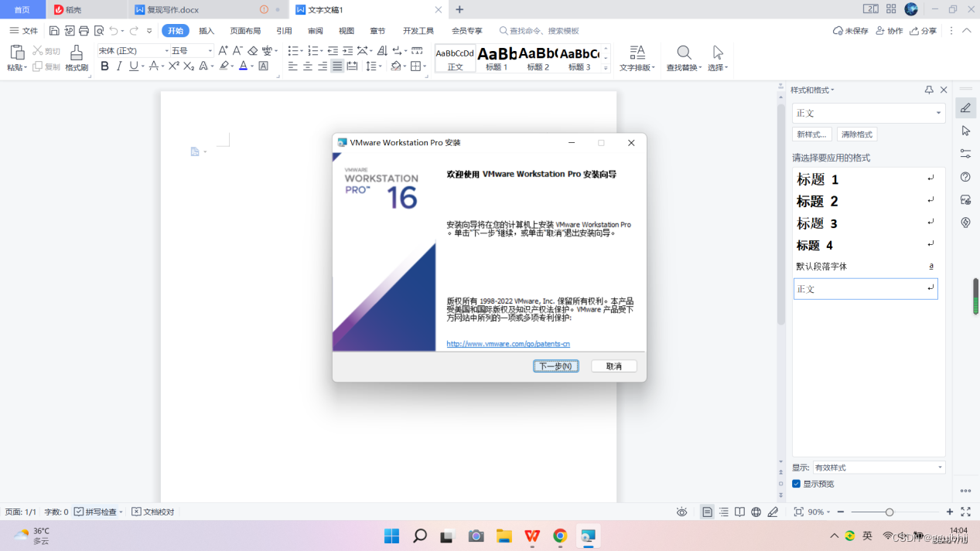Open the vmware.com patents link
The image size is (980, 551).
[x=508, y=344]
